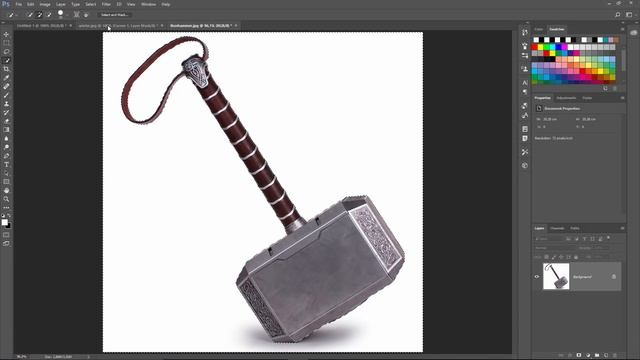Open Properties panel menu
Image resolution: width=640 pixels, height=360 pixels.
click(x=622, y=98)
